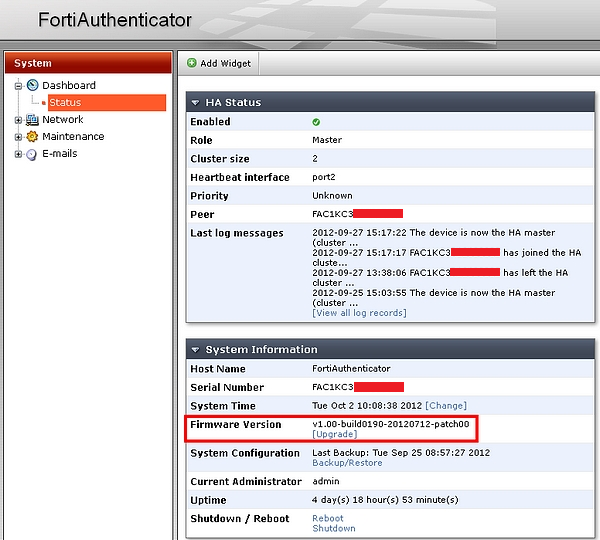This screenshot has width=600, height=540.
Task: Click the Serial Number value FAC1KC3
Action: tap(333, 387)
